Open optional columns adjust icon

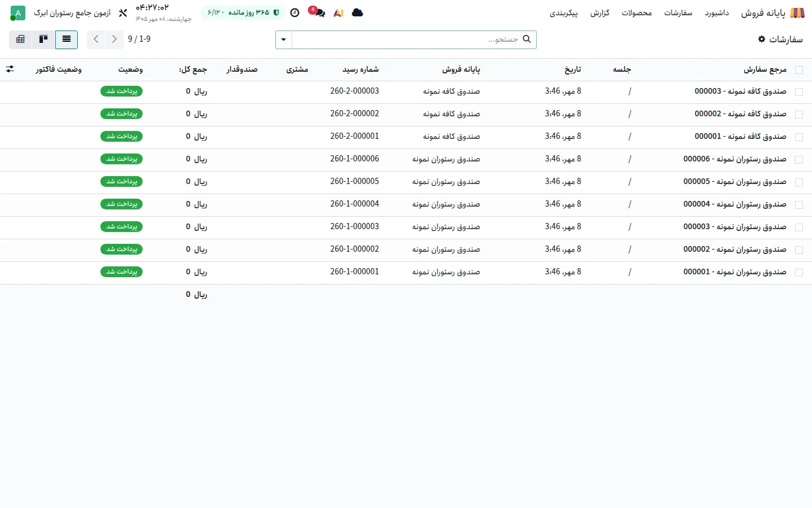[x=10, y=69]
